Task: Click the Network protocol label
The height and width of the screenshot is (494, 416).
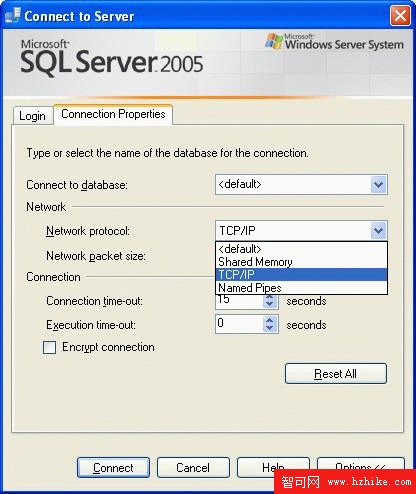Action: pyautogui.click(x=88, y=231)
